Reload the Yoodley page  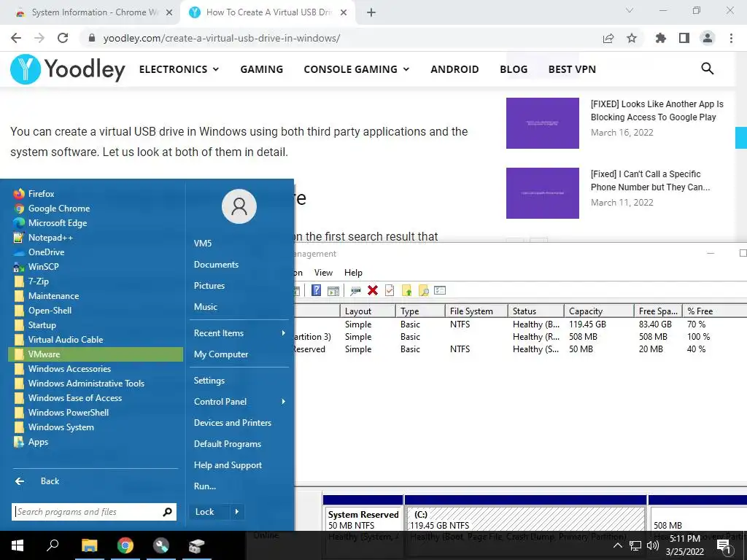click(x=63, y=38)
